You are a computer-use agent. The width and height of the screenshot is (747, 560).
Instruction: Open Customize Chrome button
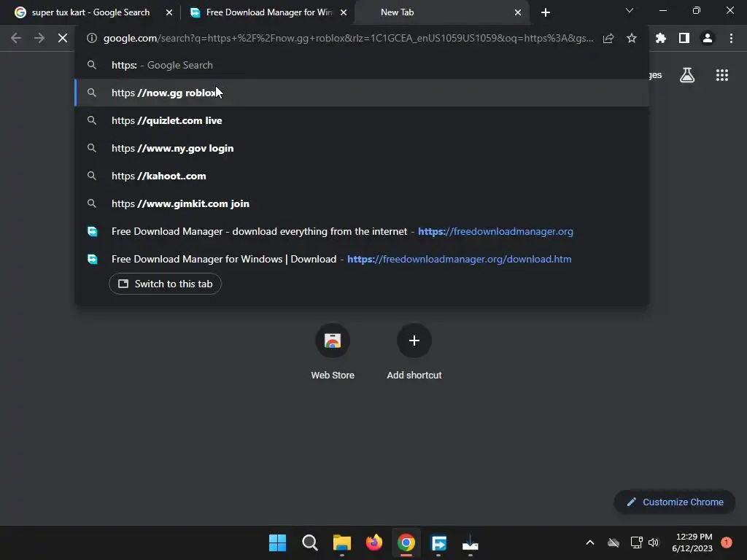[675, 502]
